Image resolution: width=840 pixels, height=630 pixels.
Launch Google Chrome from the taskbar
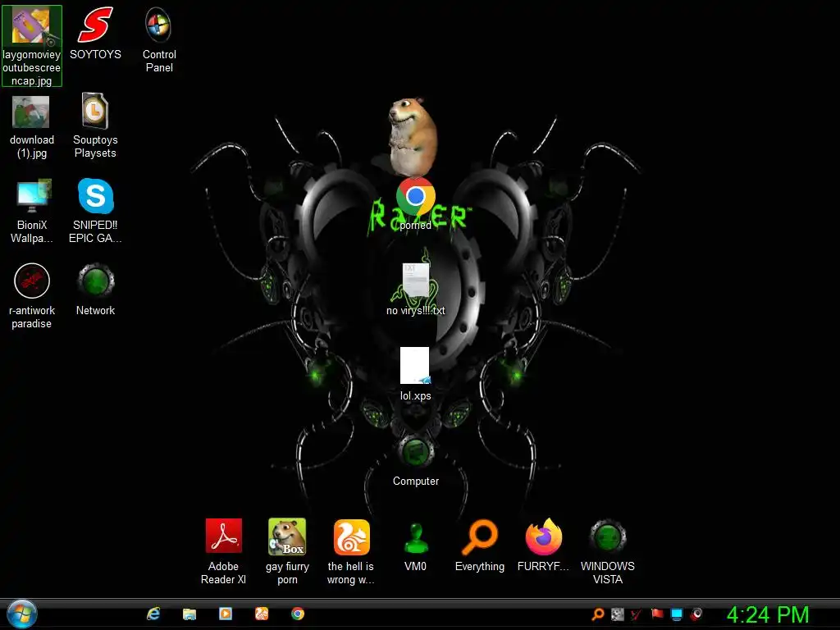pos(298,614)
